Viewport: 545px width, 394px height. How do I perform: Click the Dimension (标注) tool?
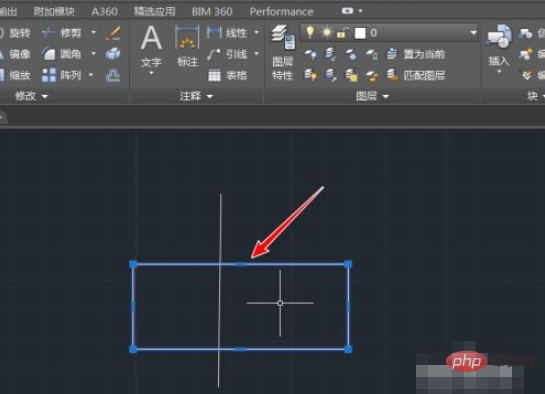point(187,46)
